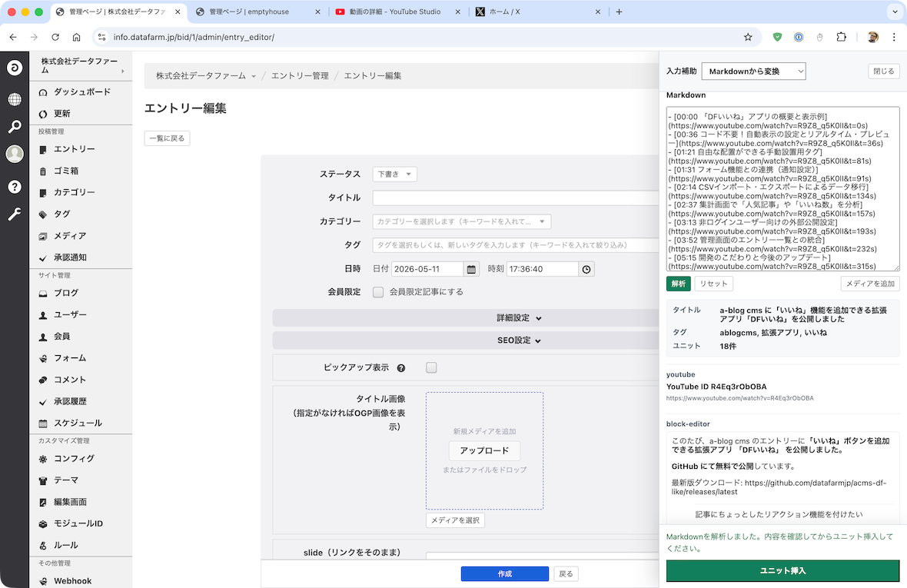Click the blue 作成 button
The width and height of the screenshot is (907, 588).
click(x=505, y=573)
